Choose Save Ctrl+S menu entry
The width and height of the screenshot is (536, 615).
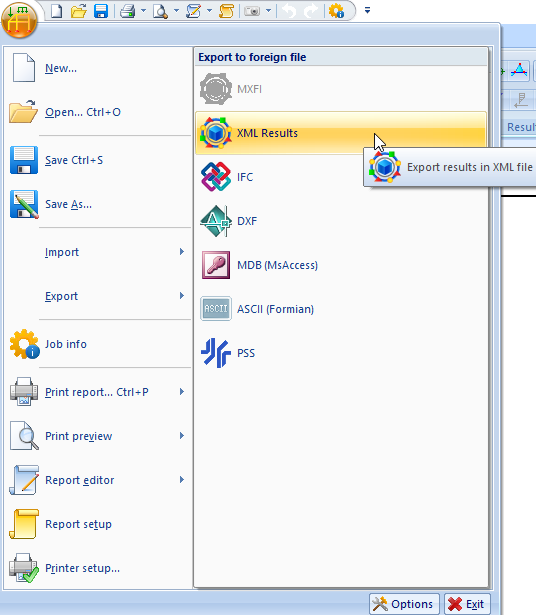coord(97,160)
